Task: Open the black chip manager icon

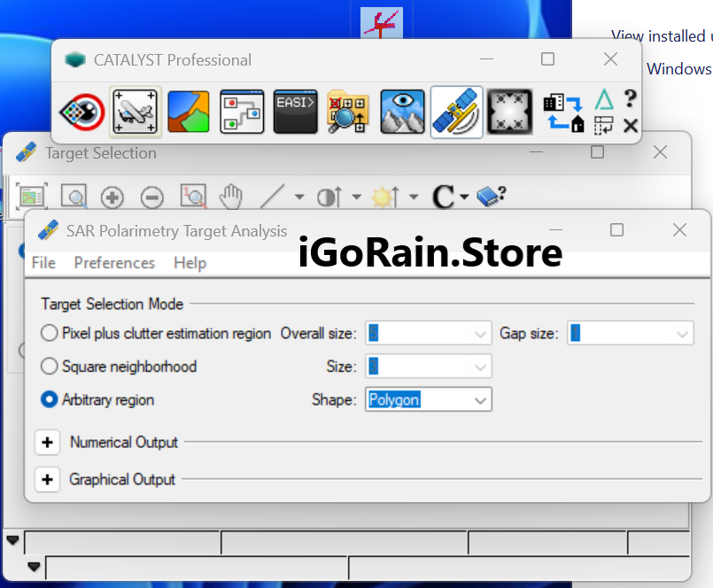Action: pos(510,112)
